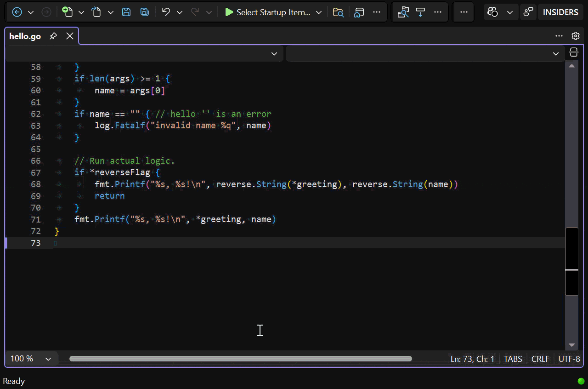Screen dimensions: 588x389
Task: Open the tab well overflow menu
Action: pos(559,36)
